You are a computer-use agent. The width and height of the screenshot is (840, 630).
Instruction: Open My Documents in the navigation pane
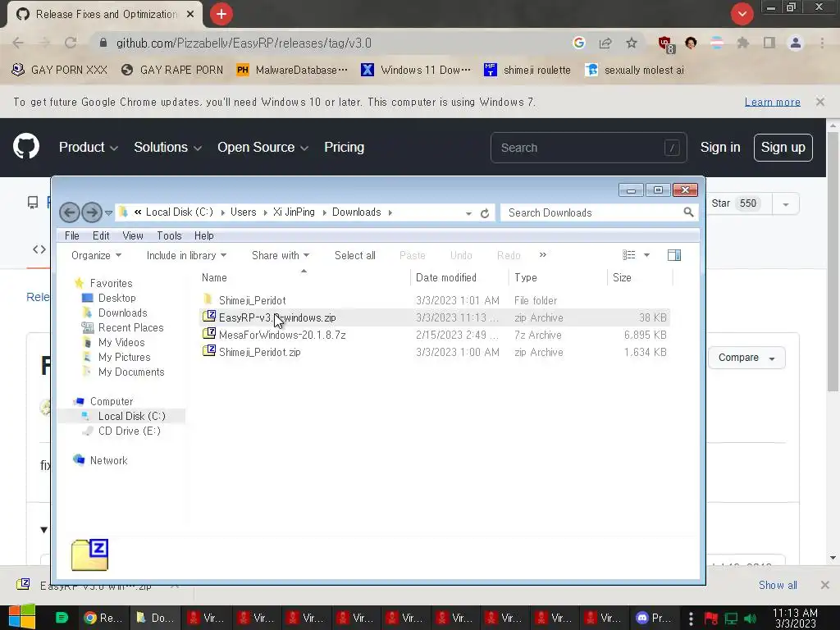pos(131,372)
